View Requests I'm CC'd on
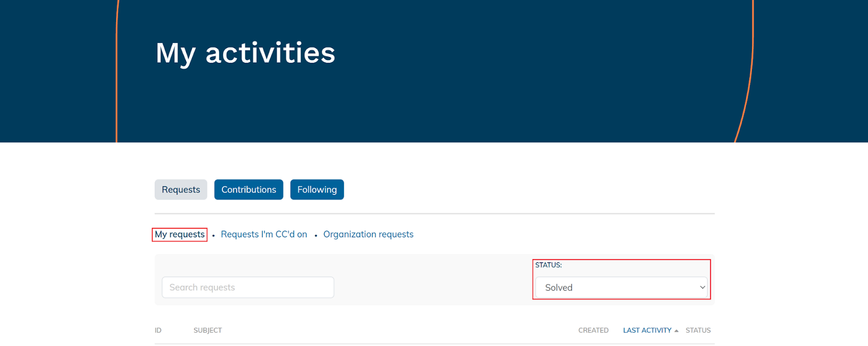Image resolution: width=868 pixels, height=346 pixels. 264,234
